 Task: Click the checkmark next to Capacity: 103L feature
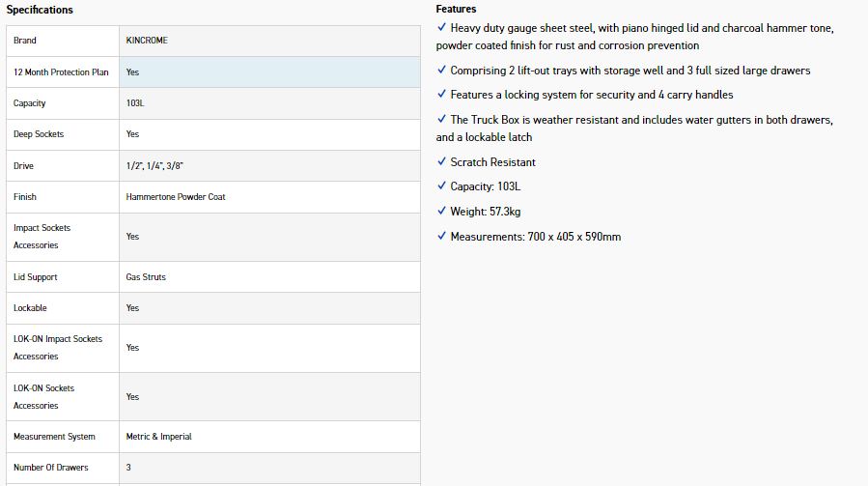(441, 186)
